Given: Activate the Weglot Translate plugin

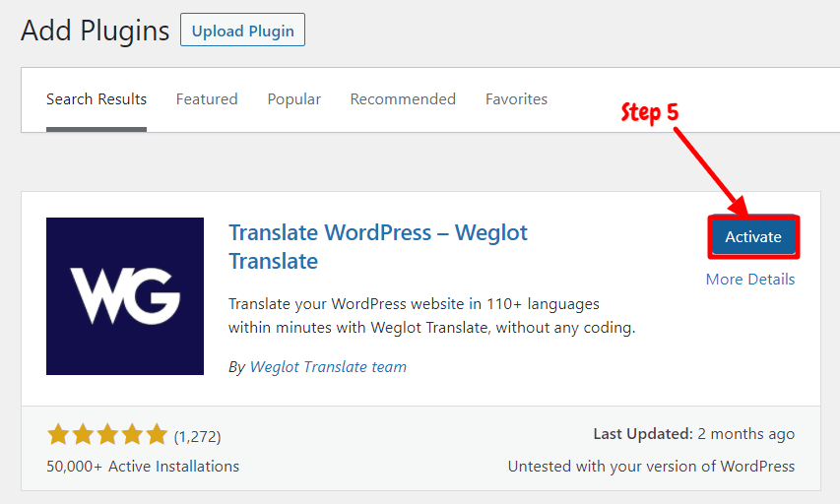Looking at the screenshot, I should tap(753, 236).
